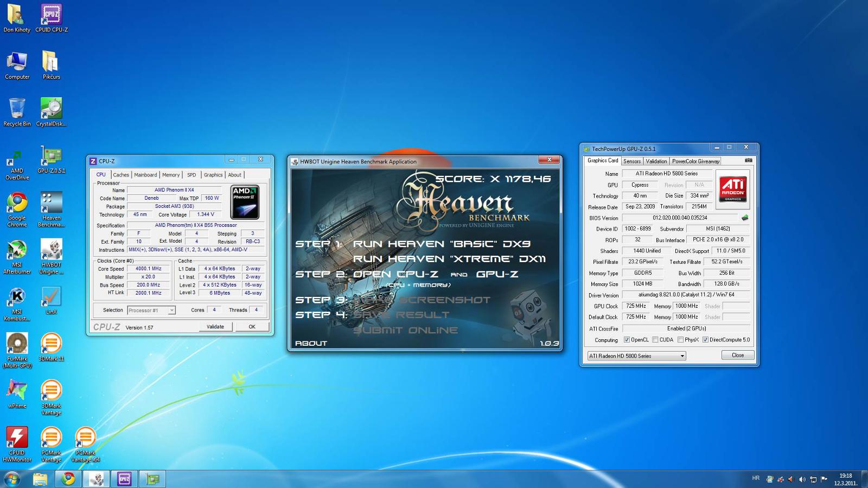Launch GPU-Z.0.5.1 desktop icon
This screenshot has height=488, width=868.
(x=52, y=159)
